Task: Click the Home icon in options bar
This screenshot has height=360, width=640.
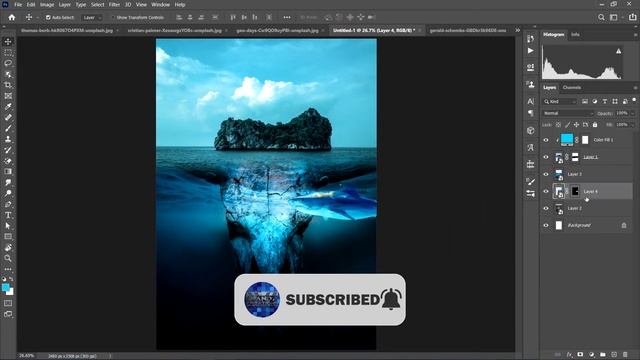Action: 12,18
